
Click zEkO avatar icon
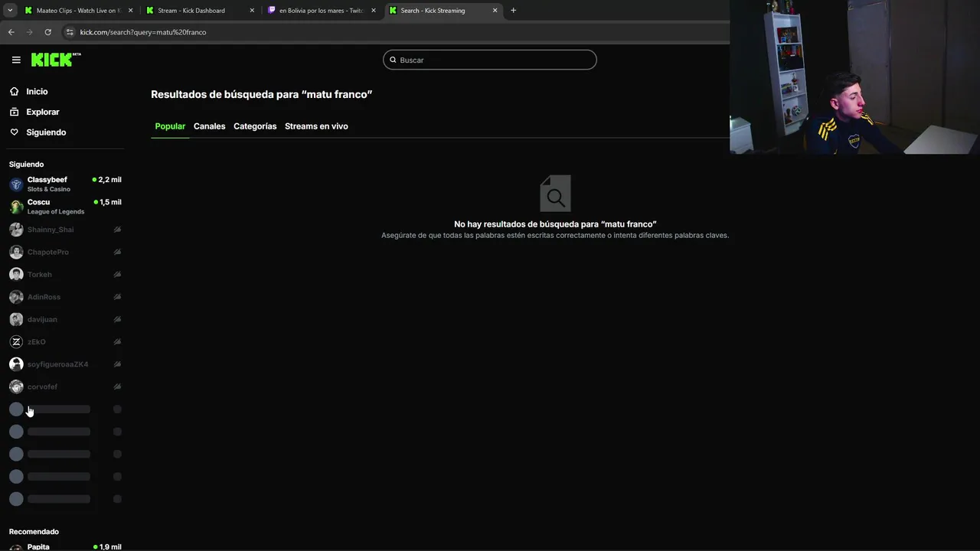(16, 341)
